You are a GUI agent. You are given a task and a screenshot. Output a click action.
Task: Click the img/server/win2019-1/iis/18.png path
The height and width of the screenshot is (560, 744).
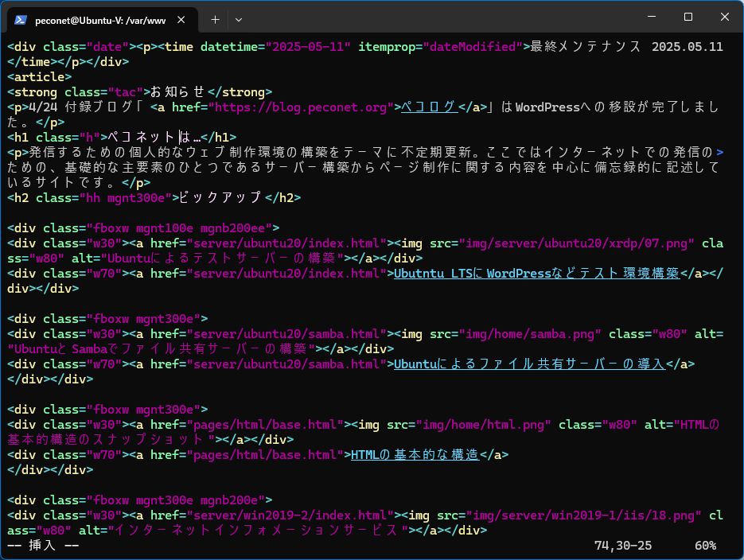(583, 515)
